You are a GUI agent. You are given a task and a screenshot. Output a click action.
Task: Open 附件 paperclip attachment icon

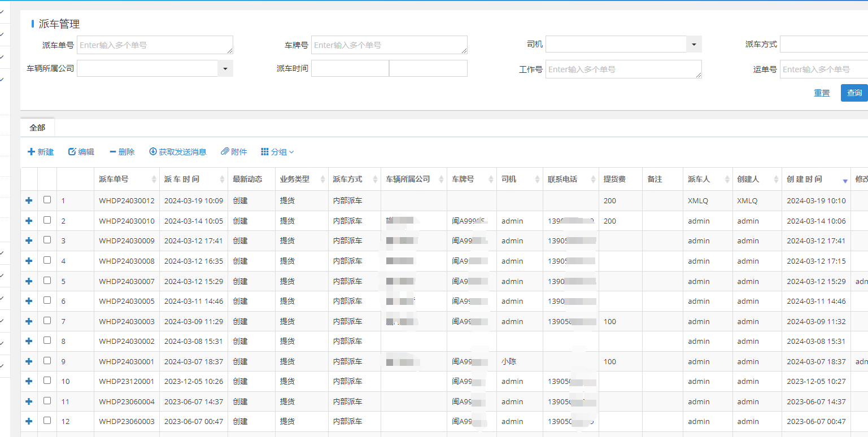pos(224,152)
